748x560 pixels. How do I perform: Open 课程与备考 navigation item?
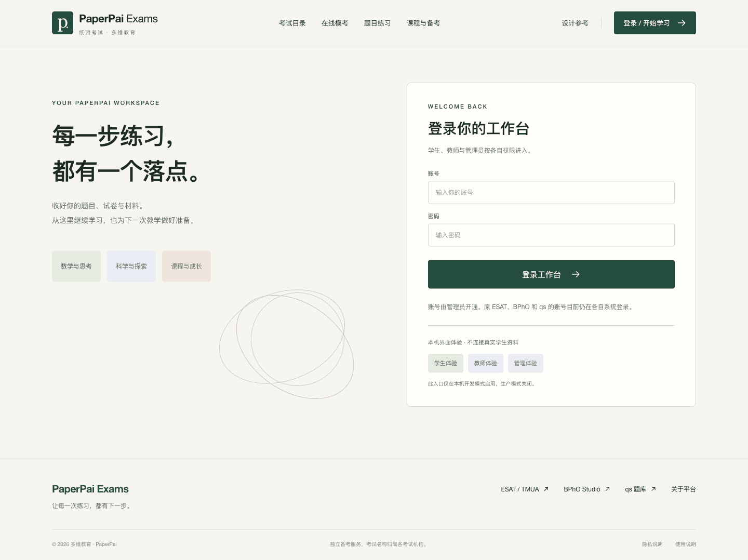pos(423,23)
